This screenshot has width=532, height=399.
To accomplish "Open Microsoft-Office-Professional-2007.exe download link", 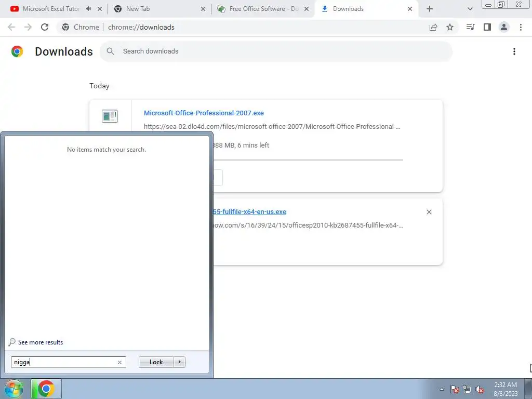I will pos(204,113).
